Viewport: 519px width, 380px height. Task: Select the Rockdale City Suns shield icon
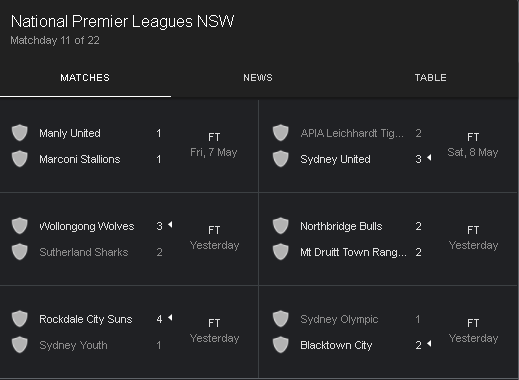tap(20, 319)
